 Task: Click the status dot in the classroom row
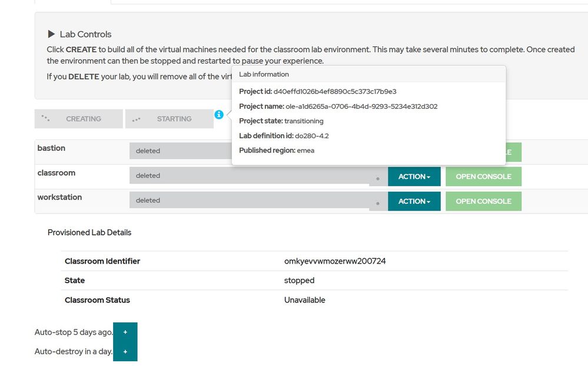378,177
